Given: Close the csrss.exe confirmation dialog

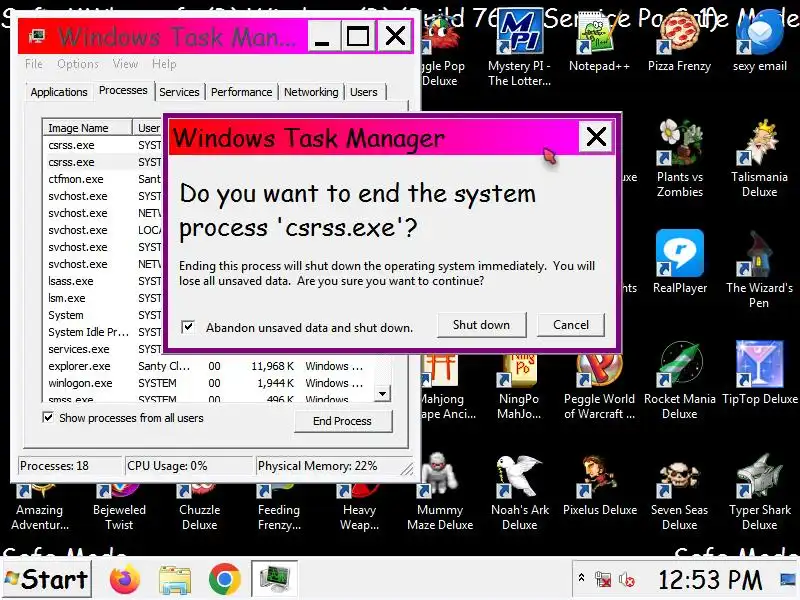Looking at the screenshot, I should pos(596,137).
